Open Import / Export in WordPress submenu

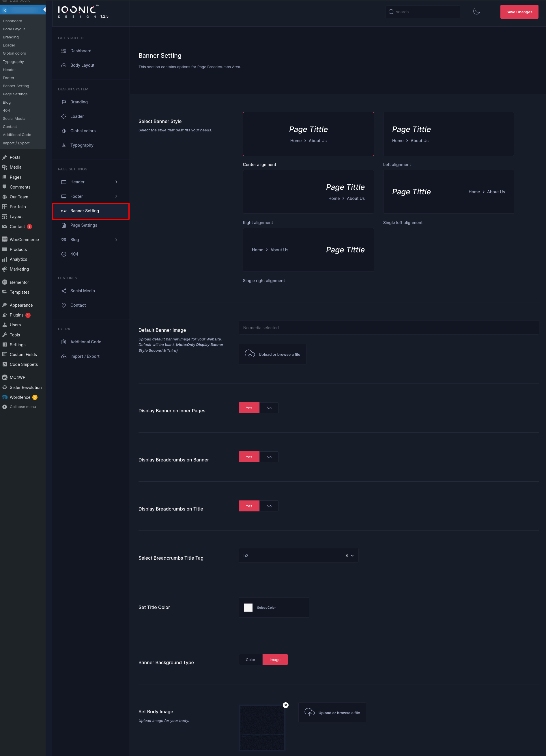click(x=16, y=143)
